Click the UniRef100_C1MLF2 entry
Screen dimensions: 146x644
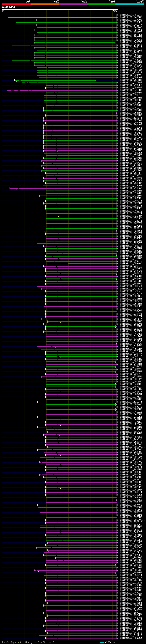tap(131, 22)
